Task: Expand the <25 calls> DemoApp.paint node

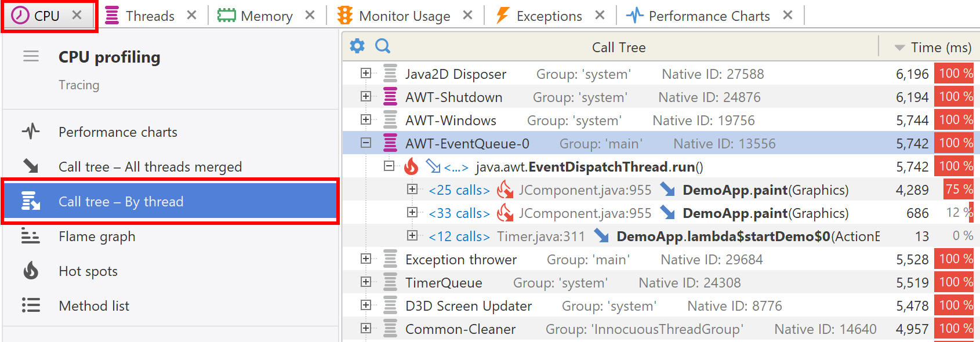Action: 412,189
